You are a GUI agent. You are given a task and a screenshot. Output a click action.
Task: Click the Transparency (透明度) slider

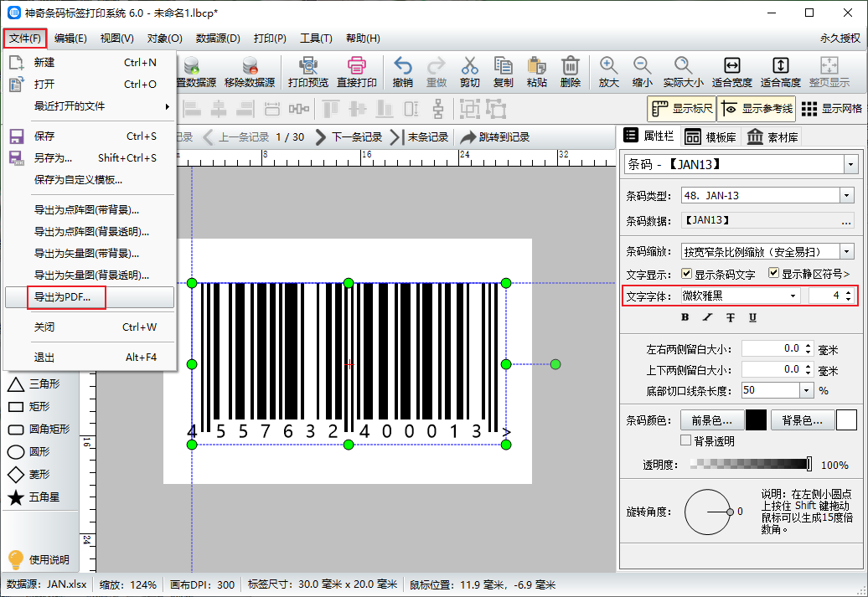(x=752, y=464)
